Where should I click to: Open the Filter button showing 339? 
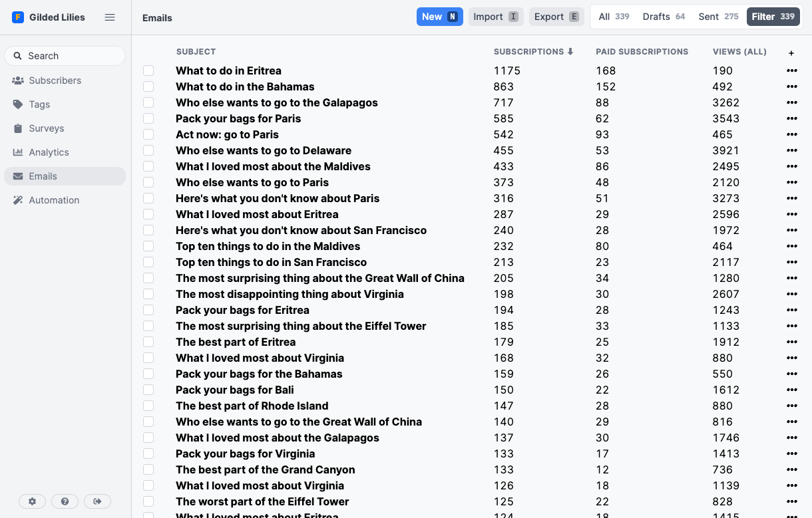773,17
